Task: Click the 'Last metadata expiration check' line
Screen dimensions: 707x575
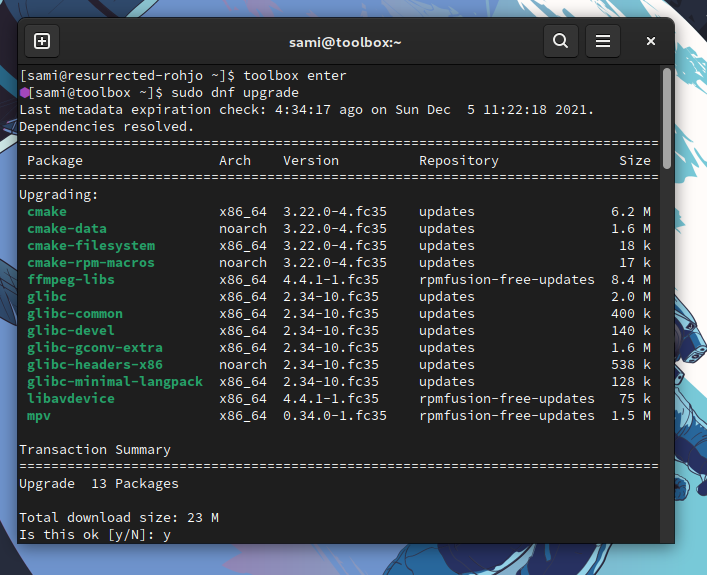Action: [x=307, y=110]
